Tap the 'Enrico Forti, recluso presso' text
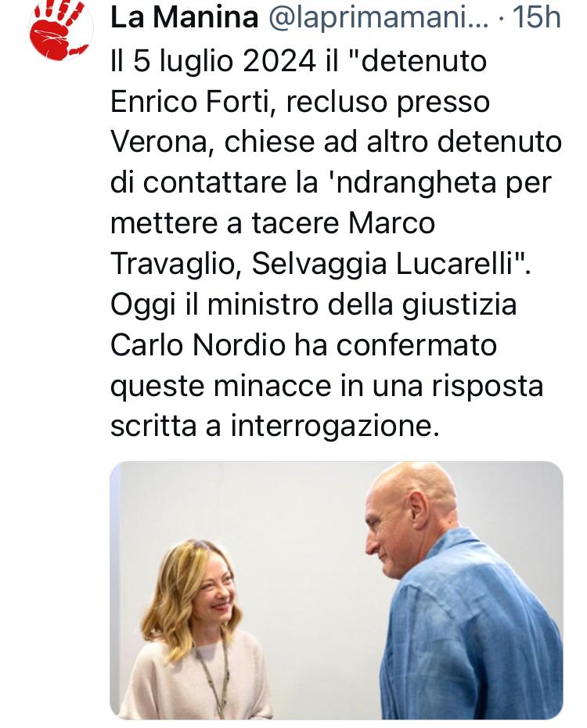The height and width of the screenshot is (728, 587). point(300,102)
